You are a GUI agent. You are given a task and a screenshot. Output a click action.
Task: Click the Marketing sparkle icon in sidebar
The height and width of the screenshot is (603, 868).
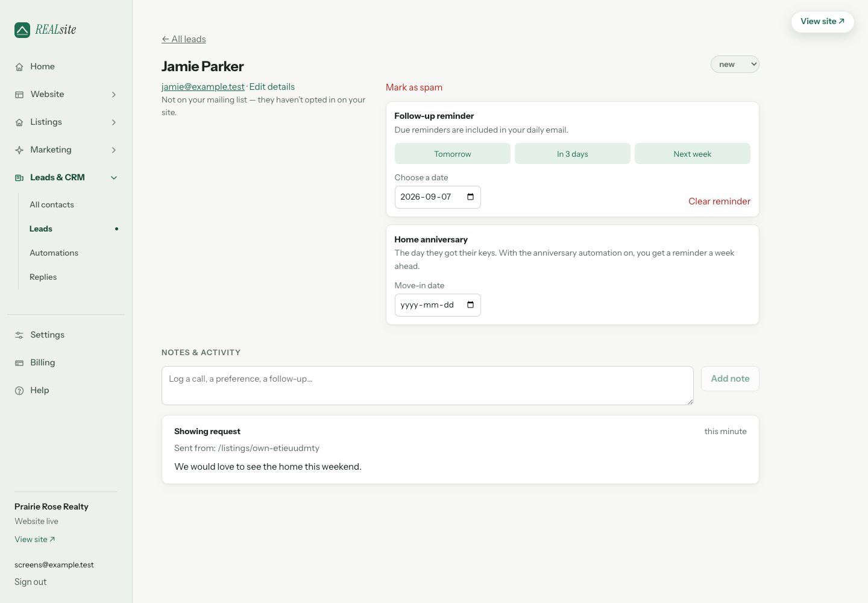pyautogui.click(x=19, y=150)
